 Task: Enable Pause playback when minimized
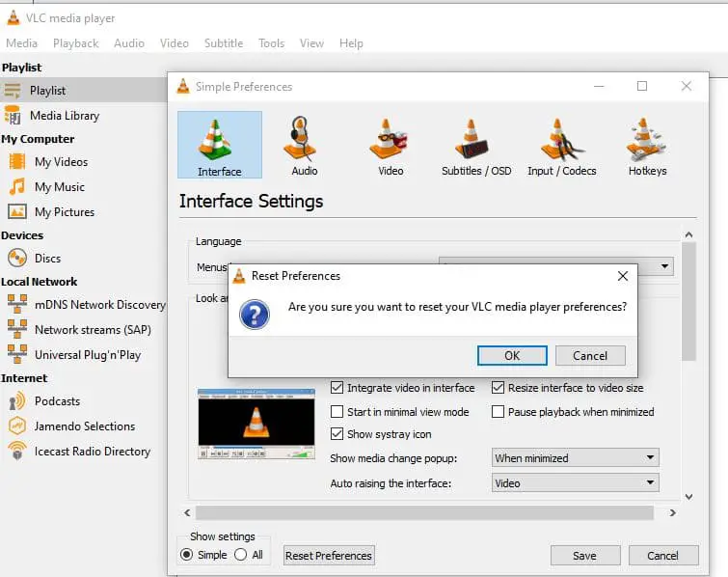point(499,412)
